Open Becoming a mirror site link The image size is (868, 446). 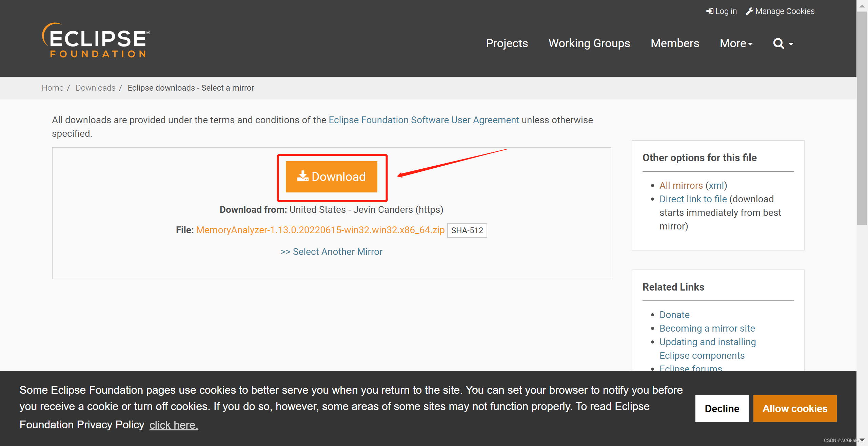click(707, 329)
